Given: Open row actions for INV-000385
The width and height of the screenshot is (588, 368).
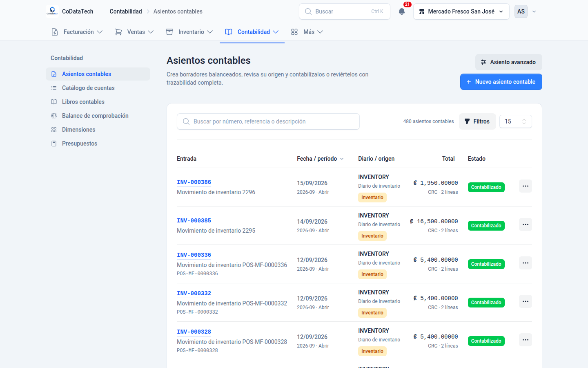Looking at the screenshot, I should tap(526, 224).
